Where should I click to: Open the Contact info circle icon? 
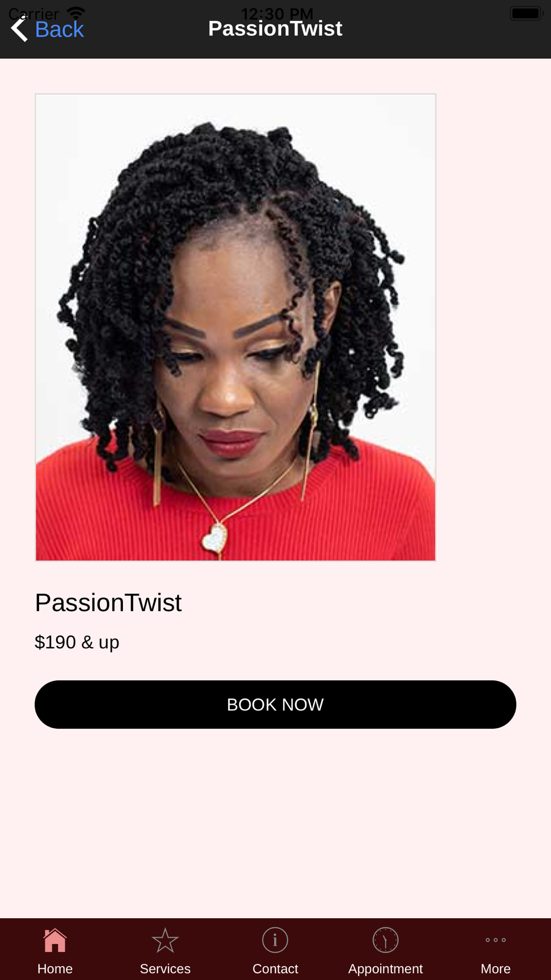coord(275,940)
